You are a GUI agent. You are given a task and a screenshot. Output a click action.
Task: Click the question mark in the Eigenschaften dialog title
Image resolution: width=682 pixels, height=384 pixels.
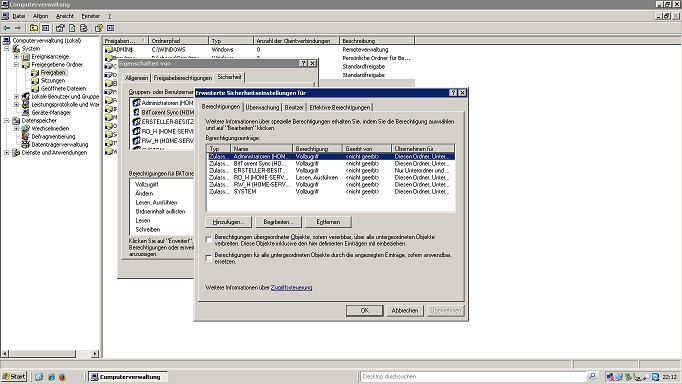coord(304,63)
